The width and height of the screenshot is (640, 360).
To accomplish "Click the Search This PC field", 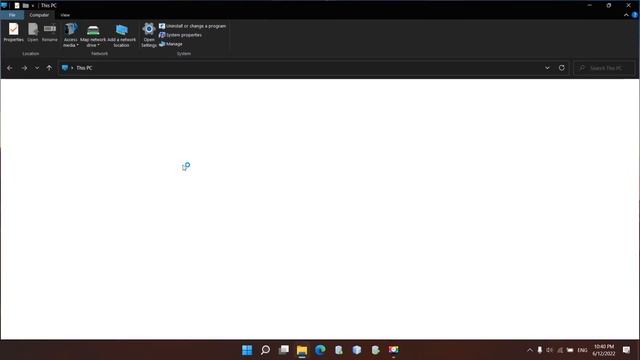I will (604, 68).
